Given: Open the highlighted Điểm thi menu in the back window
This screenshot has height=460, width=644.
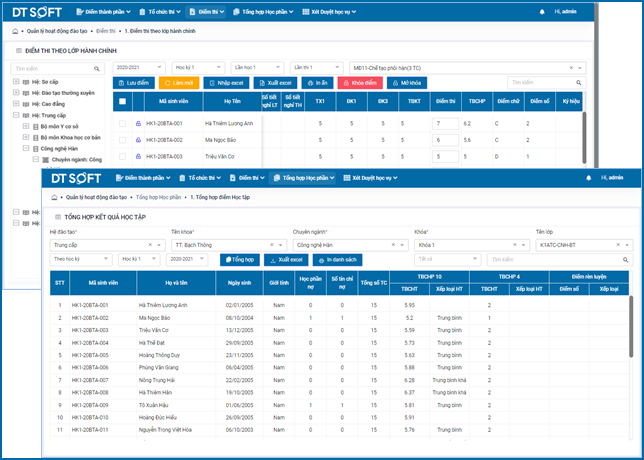Looking at the screenshot, I should tap(207, 12).
